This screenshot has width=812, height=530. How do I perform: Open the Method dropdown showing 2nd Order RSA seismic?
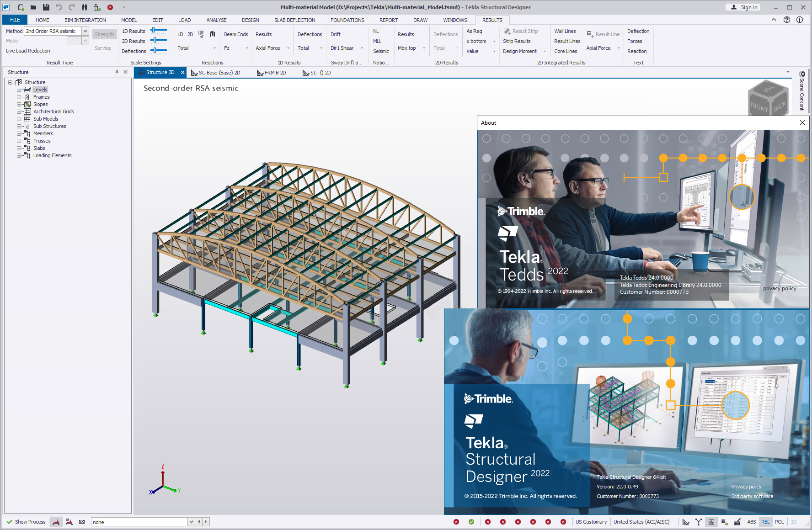pyautogui.click(x=85, y=31)
